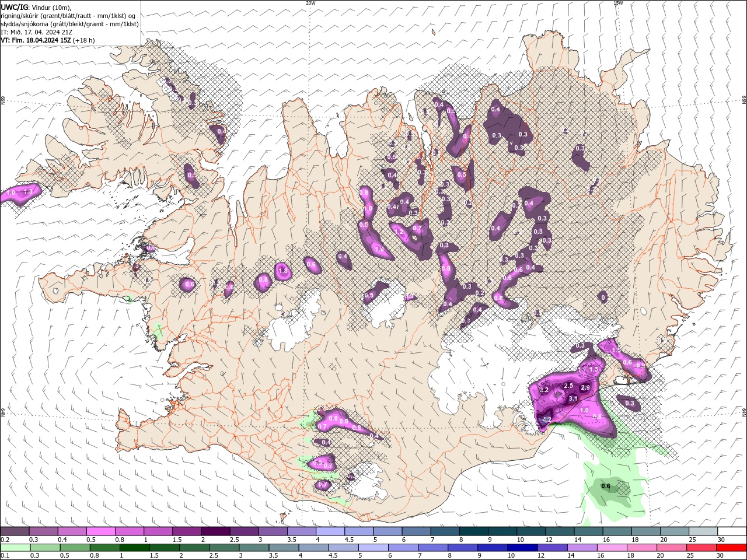Select the dark teal snow swatch between 8 and 9
Viewport: 747px width, 560px height.
tap(473, 531)
